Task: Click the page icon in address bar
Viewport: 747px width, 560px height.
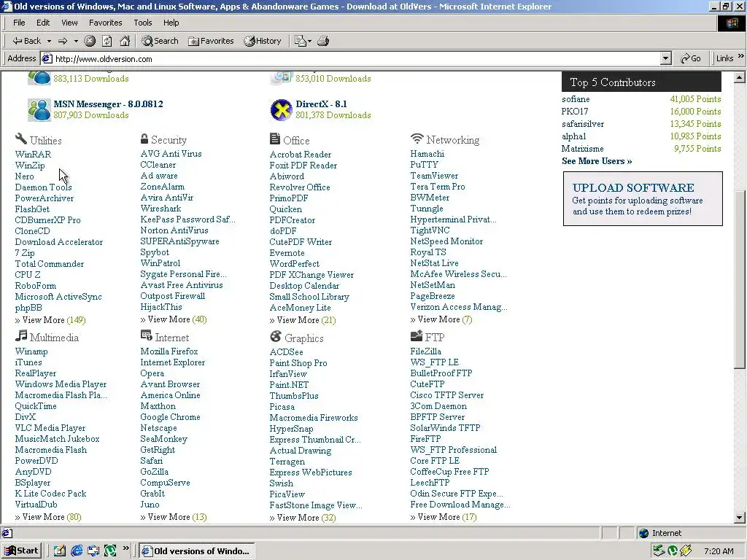Action: (x=47, y=58)
